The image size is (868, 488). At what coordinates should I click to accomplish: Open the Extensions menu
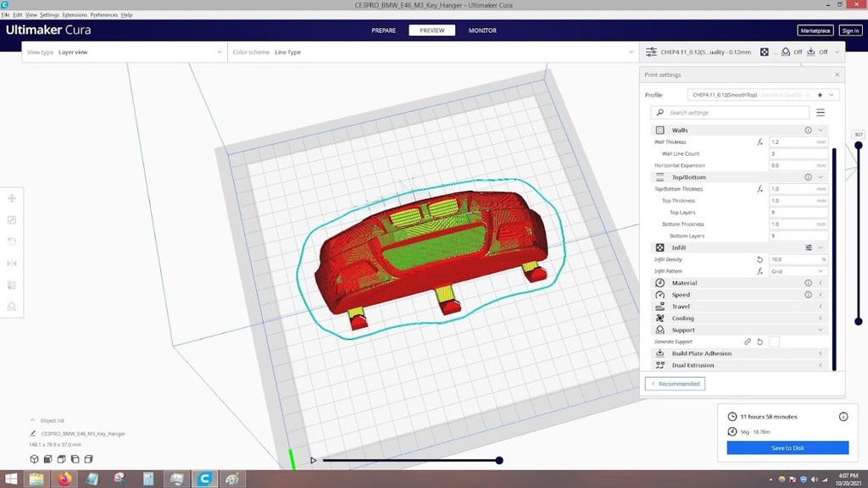coord(75,15)
